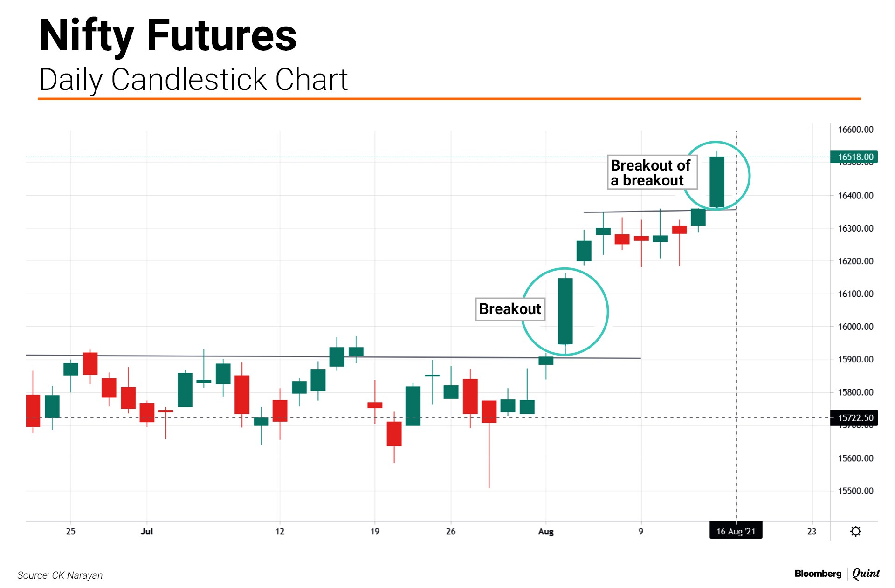895x588 pixels.
Task: Click the Daily Candlestick Chart subtitle
Action: coord(193,80)
